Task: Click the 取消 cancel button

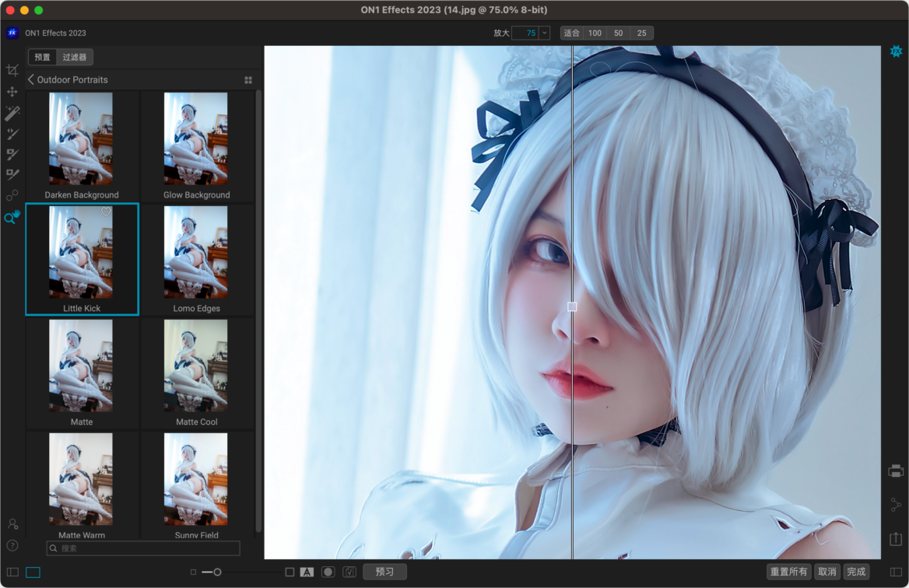Action: pyautogui.click(x=827, y=572)
